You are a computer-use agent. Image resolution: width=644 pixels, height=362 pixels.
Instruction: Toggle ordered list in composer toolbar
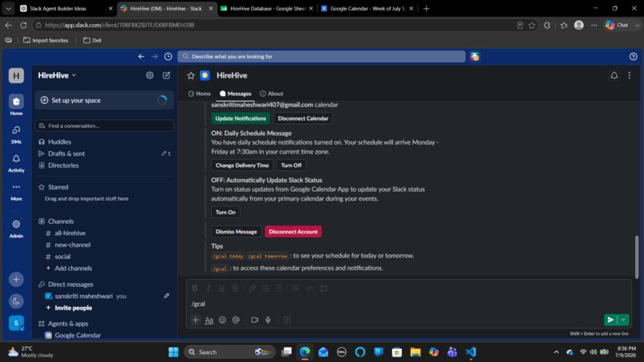(266, 288)
